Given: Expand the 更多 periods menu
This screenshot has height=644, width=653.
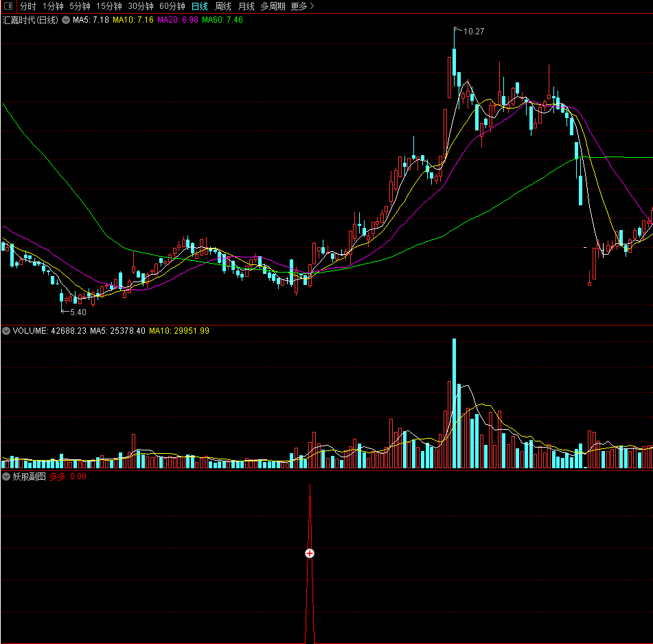Looking at the screenshot, I should pyautogui.click(x=302, y=6).
